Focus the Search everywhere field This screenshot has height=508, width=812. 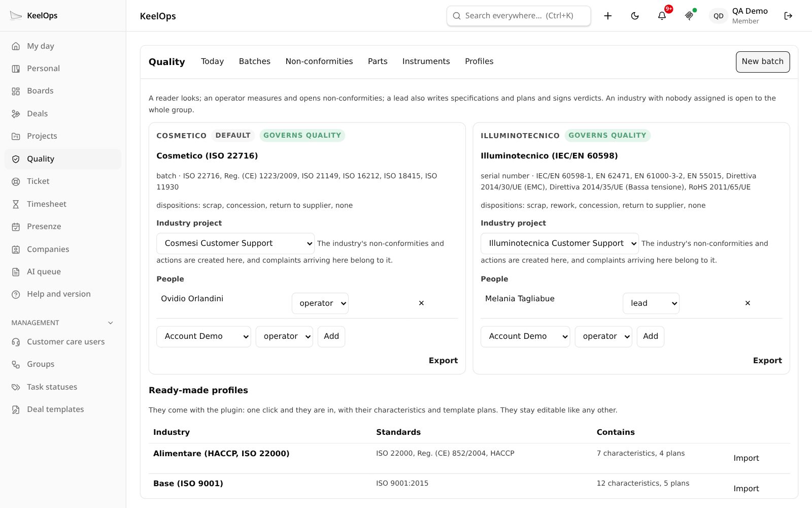tap(519, 16)
